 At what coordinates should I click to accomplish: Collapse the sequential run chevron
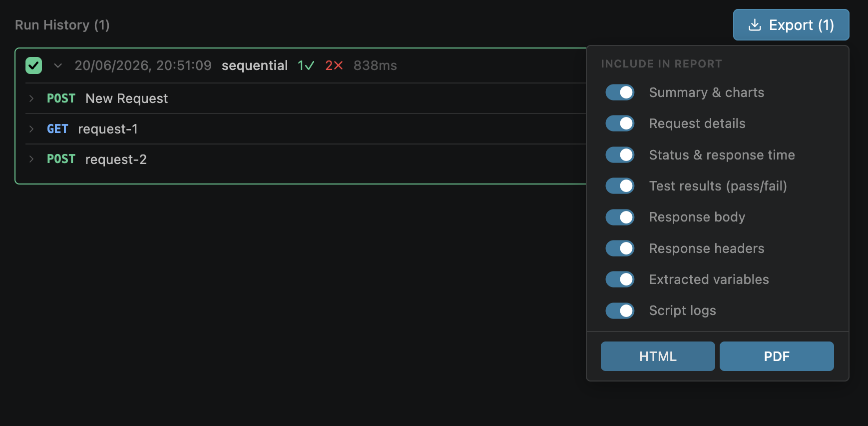pyautogui.click(x=58, y=65)
